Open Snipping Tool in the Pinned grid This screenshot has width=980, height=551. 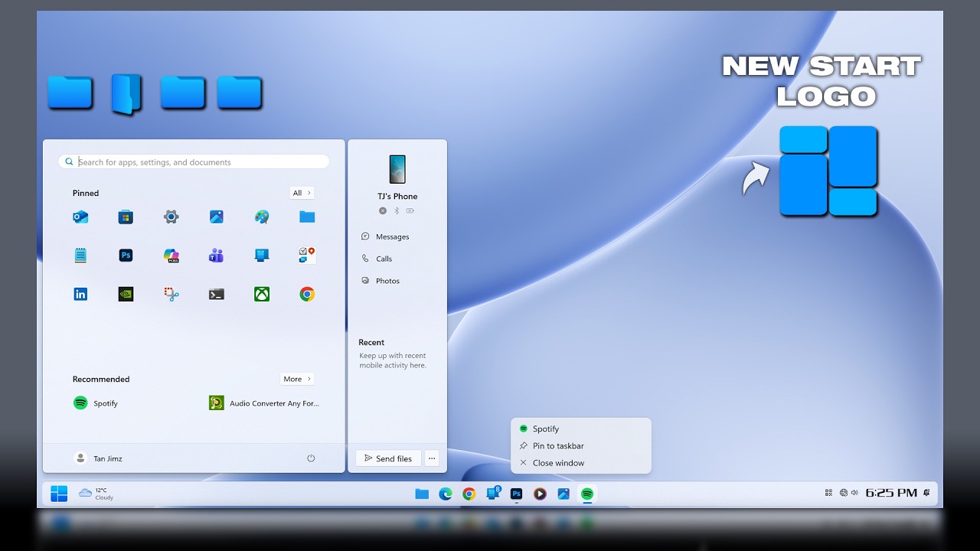[171, 294]
